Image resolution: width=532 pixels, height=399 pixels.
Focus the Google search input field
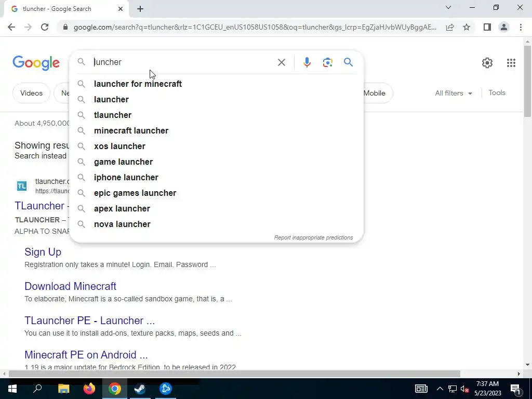point(183,62)
